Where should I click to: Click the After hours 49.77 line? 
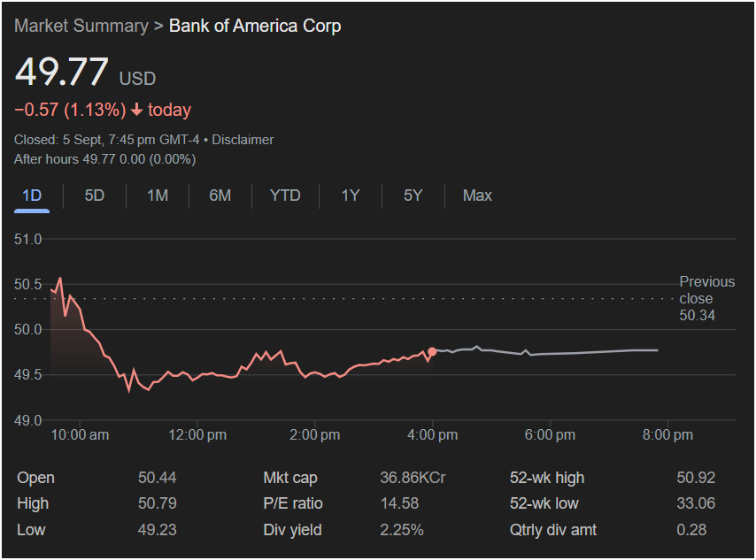(105, 159)
